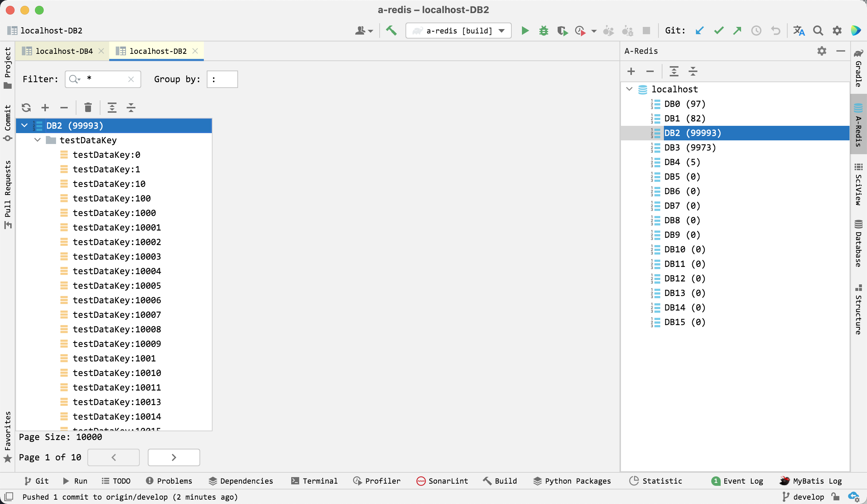Go to the next page of keys
Screen dimensions: 867x504
174,457
